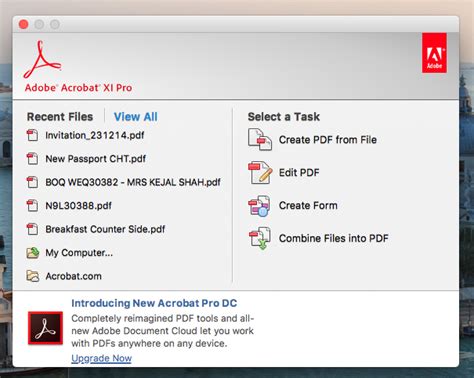The width and height of the screenshot is (474, 378).
Task: Click the PDF icon beside New Passport CHT.pdf
Action: pos(32,159)
